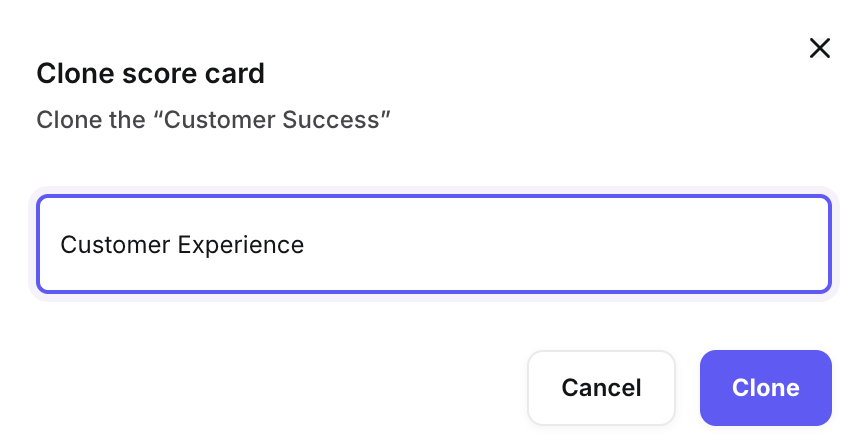Click the "Cancel" label beside the Clone button

[x=601, y=388]
